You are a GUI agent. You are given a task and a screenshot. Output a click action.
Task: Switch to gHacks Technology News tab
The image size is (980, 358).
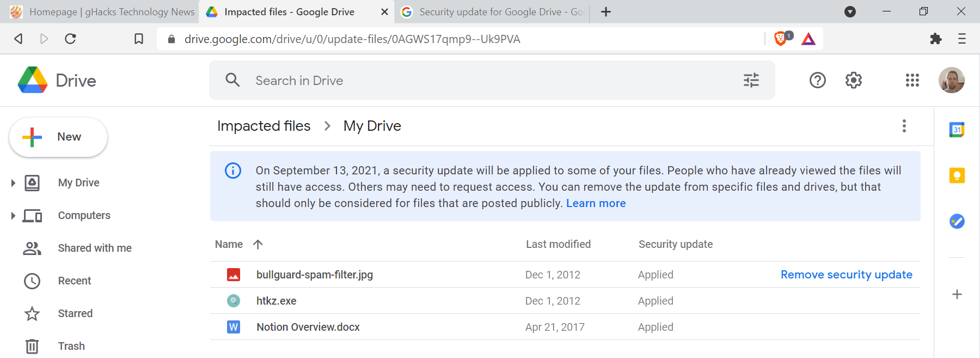pos(101,11)
